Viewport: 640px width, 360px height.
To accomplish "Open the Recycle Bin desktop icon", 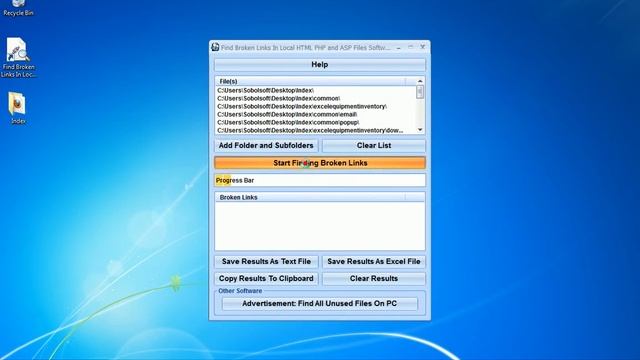I will (x=18, y=8).
